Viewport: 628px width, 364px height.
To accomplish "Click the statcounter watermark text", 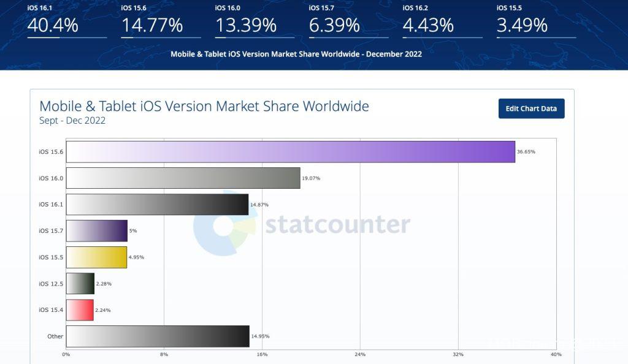I will 337,225.
